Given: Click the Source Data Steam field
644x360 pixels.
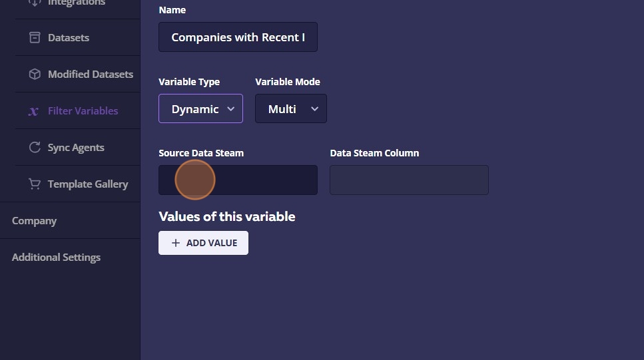Looking at the screenshot, I should tap(238, 180).
